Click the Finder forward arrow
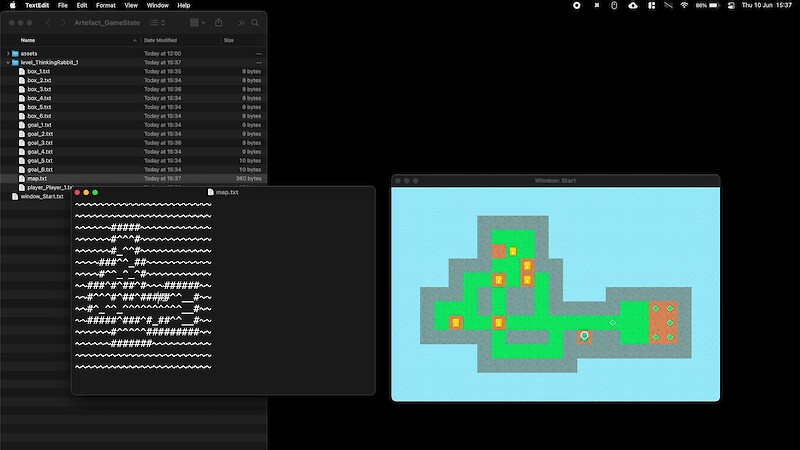 [x=63, y=22]
